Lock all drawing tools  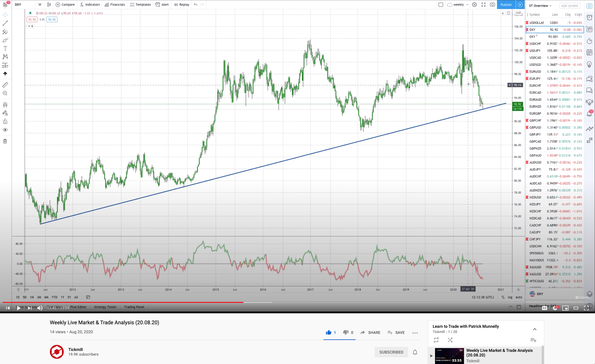[5, 121]
